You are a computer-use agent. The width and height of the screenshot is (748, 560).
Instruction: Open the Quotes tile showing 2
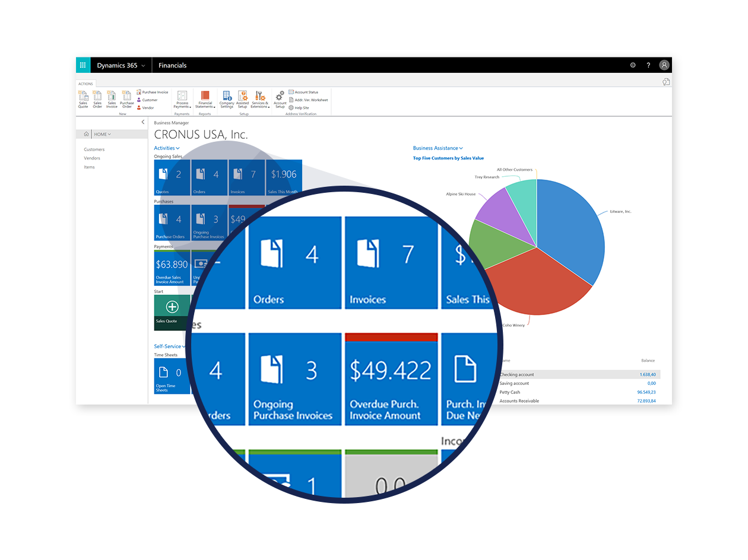[x=172, y=177]
